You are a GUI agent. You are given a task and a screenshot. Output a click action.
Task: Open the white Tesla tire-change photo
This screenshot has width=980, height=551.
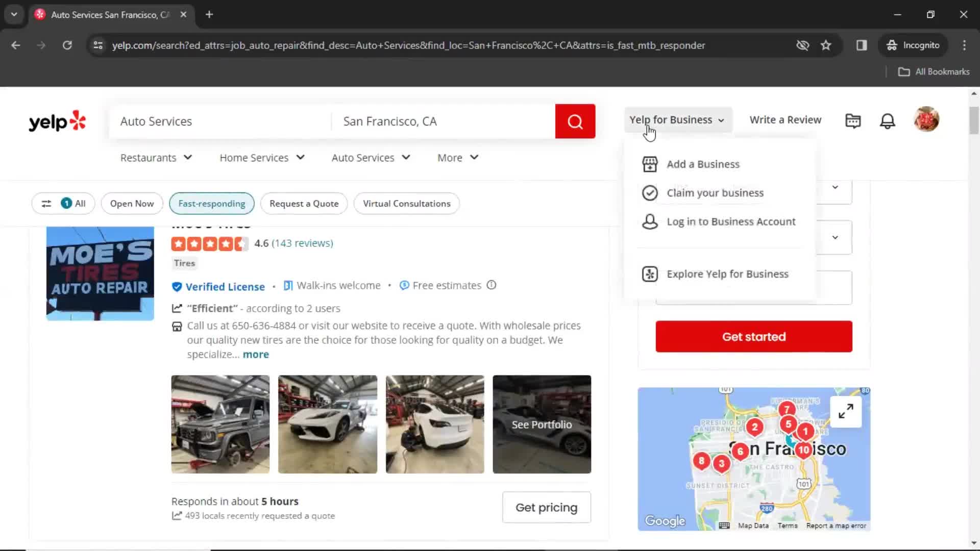(x=434, y=424)
